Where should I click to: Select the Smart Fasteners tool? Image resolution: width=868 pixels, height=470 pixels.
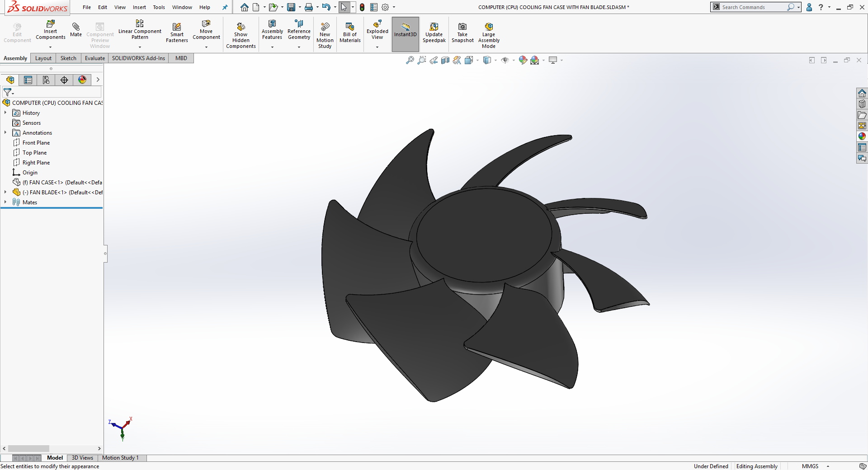[x=177, y=32]
